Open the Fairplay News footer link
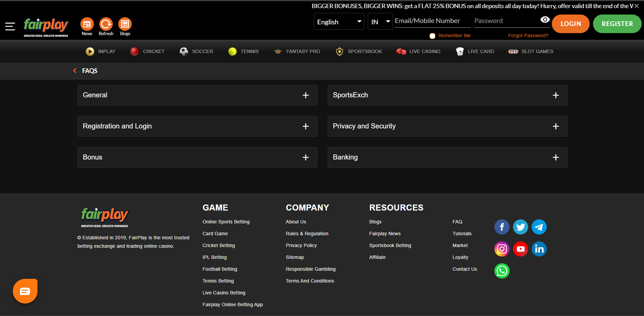Viewport: 644px width, 316px height. pos(385,234)
